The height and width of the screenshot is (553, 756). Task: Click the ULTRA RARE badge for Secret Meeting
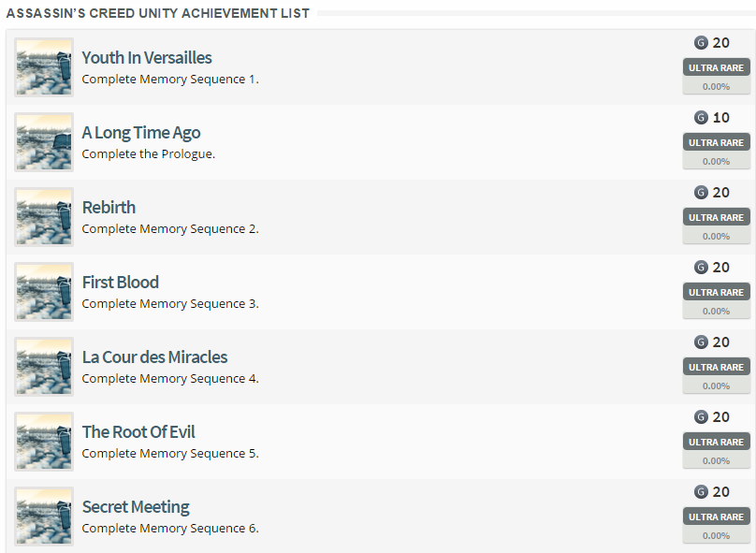pos(716,516)
